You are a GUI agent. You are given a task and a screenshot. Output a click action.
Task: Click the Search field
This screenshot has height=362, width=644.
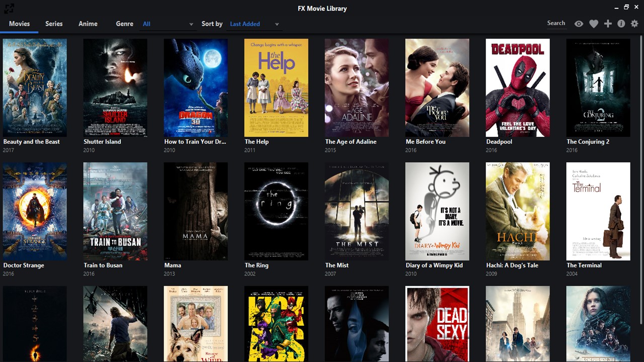556,23
